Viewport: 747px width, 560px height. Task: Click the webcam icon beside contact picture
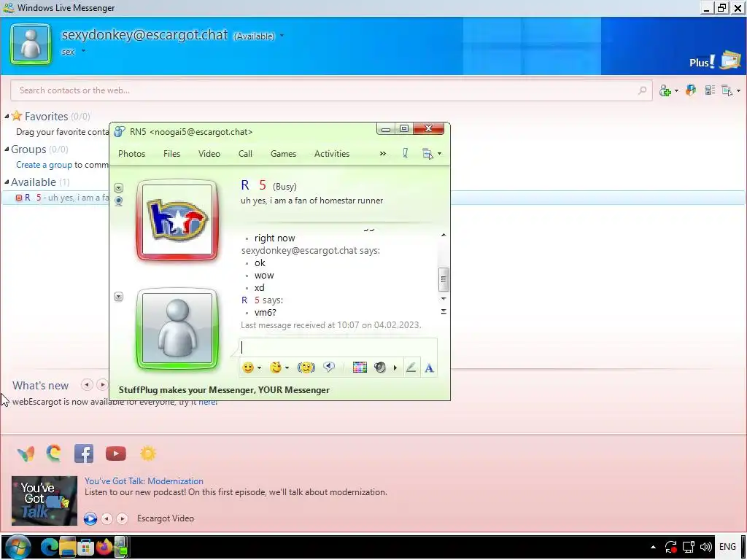coord(119,201)
